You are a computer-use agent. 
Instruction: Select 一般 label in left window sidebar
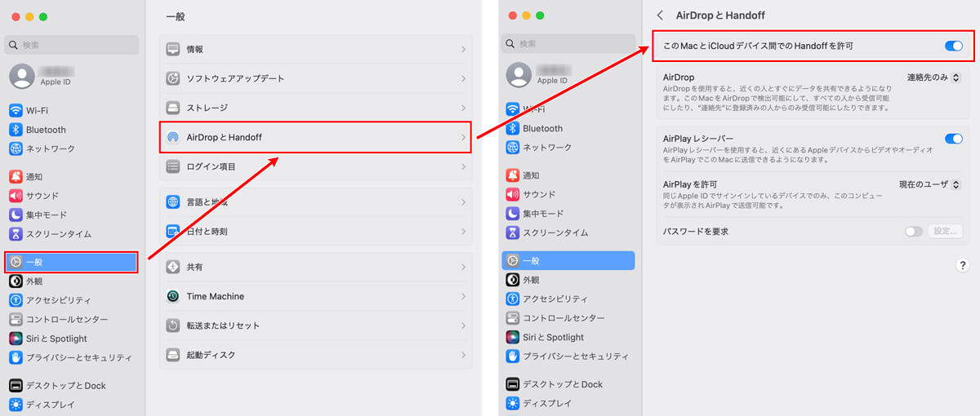35,262
